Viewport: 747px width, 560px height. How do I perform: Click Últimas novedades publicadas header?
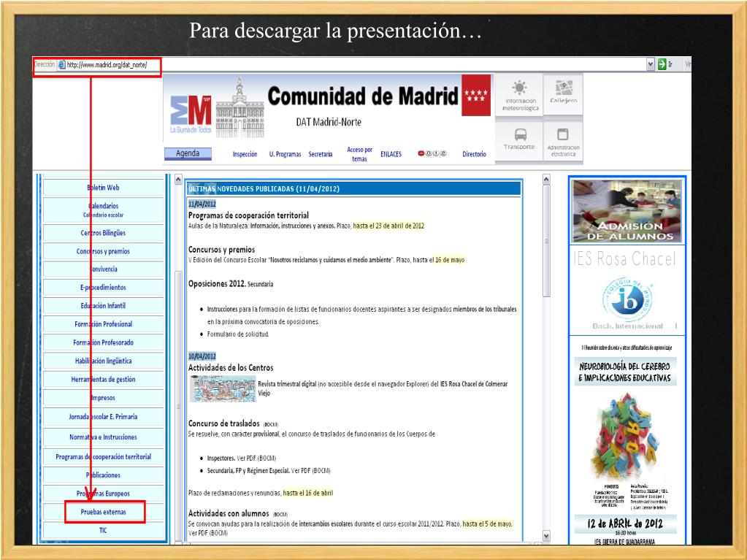pos(353,188)
